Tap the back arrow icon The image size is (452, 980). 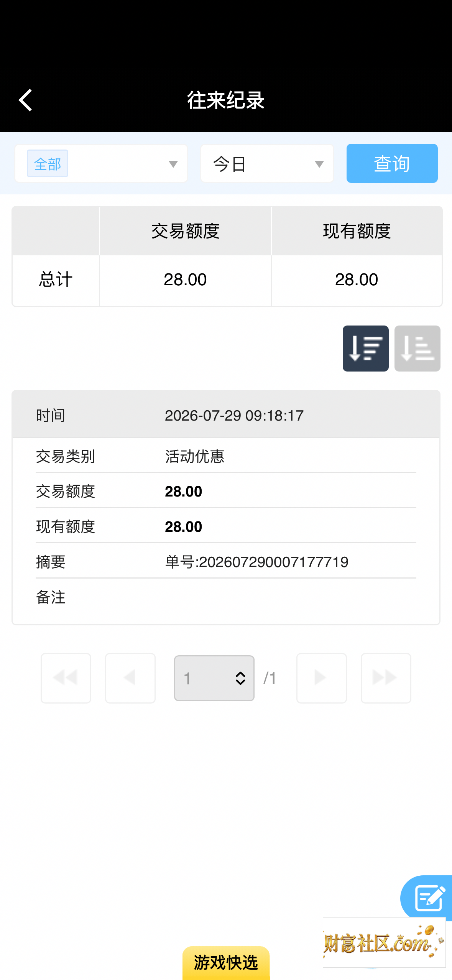coord(25,100)
